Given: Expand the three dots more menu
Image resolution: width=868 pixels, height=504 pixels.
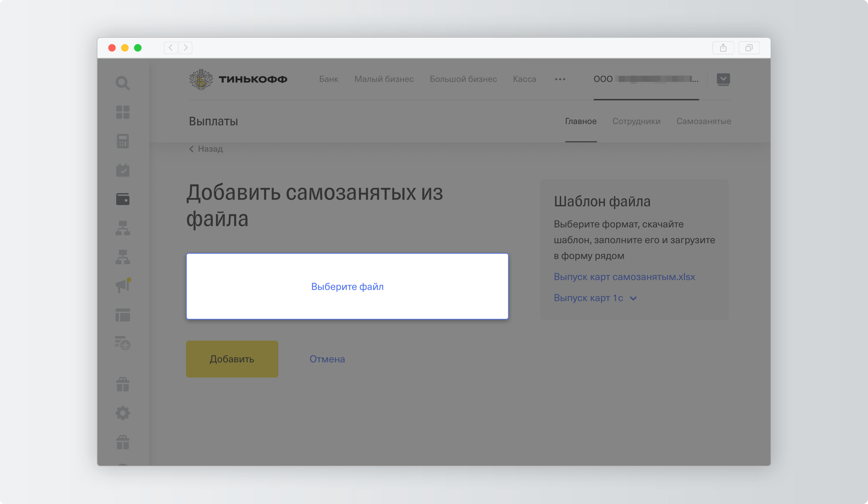Looking at the screenshot, I should point(560,79).
